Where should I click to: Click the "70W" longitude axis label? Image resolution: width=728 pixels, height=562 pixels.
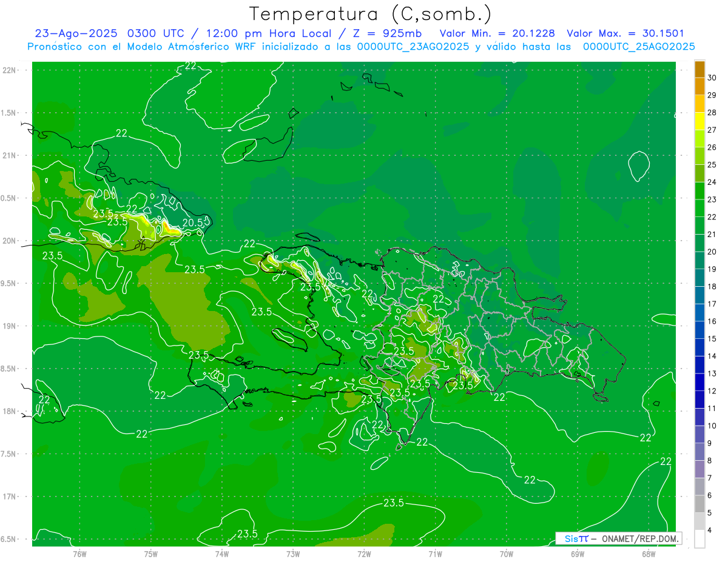tap(507, 554)
